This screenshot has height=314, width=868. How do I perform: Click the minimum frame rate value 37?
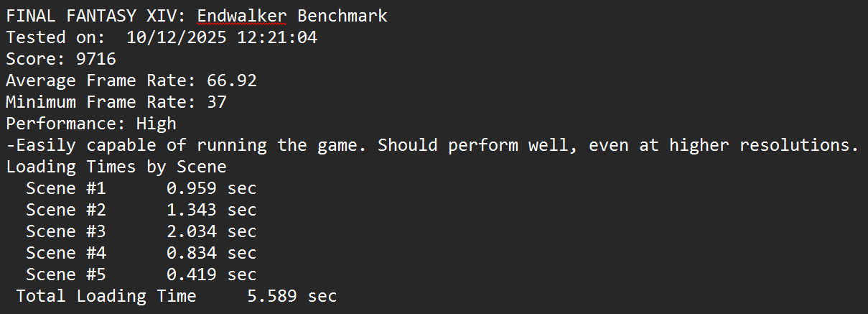(x=216, y=102)
